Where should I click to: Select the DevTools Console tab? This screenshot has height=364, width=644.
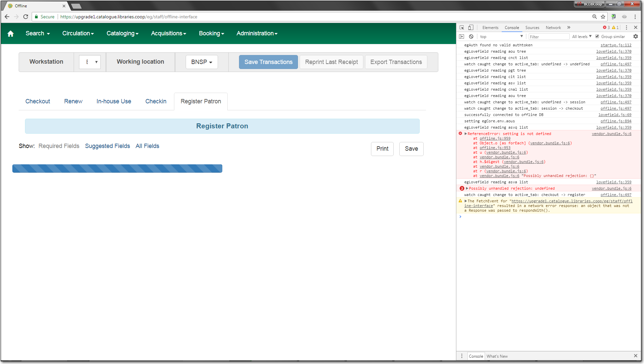tap(512, 28)
